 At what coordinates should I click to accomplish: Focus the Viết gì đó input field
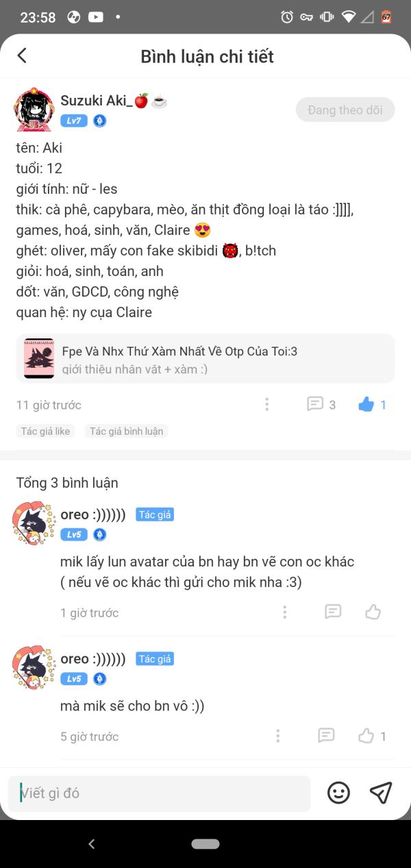coord(159,793)
